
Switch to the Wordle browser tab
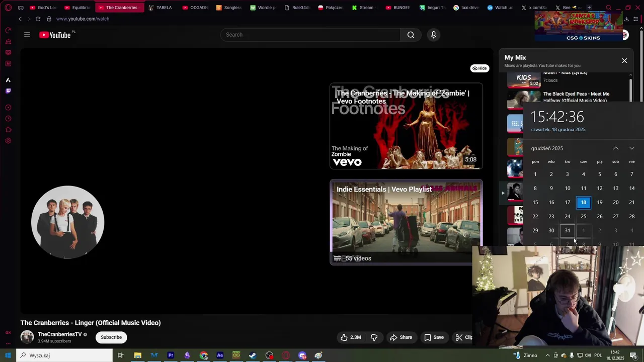click(263, 8)
